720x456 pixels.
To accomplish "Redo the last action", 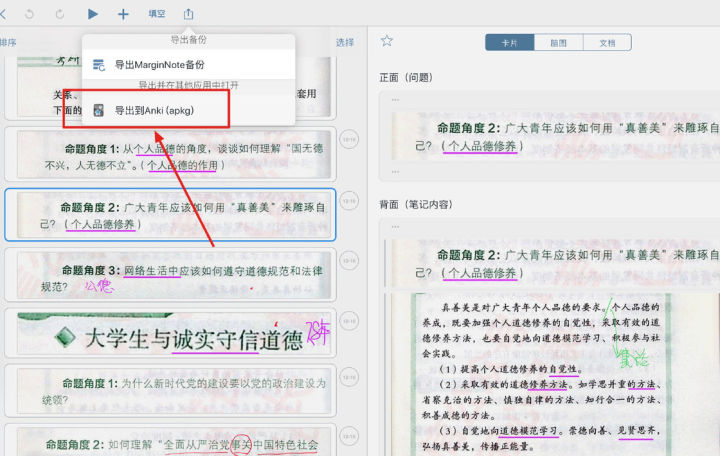I will (x=60, y=14).
